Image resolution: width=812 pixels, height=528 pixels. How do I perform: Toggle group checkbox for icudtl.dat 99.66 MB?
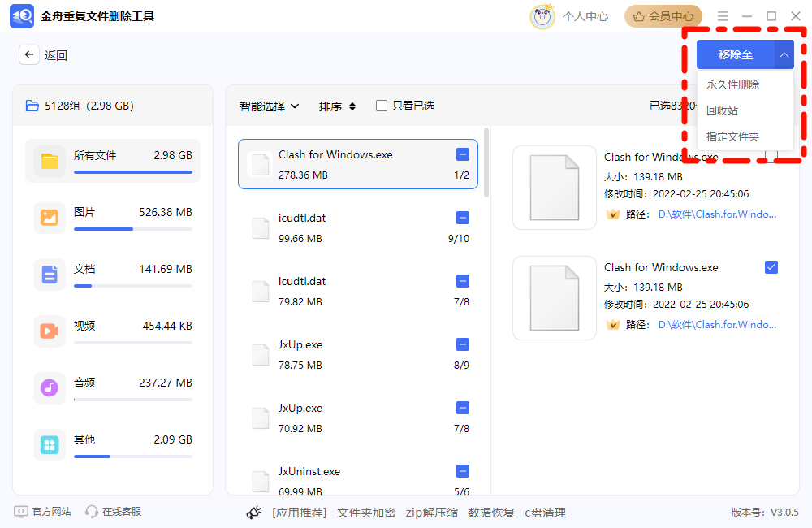463,218
